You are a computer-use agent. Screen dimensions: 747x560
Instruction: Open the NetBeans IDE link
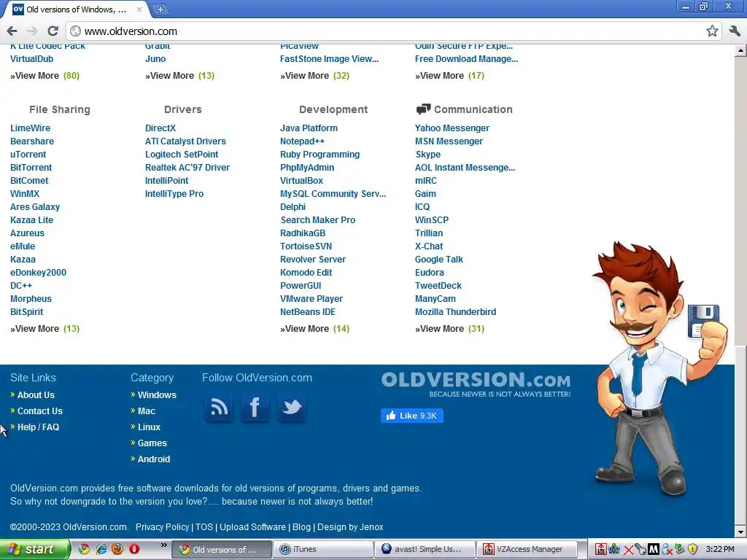[308, 312]
